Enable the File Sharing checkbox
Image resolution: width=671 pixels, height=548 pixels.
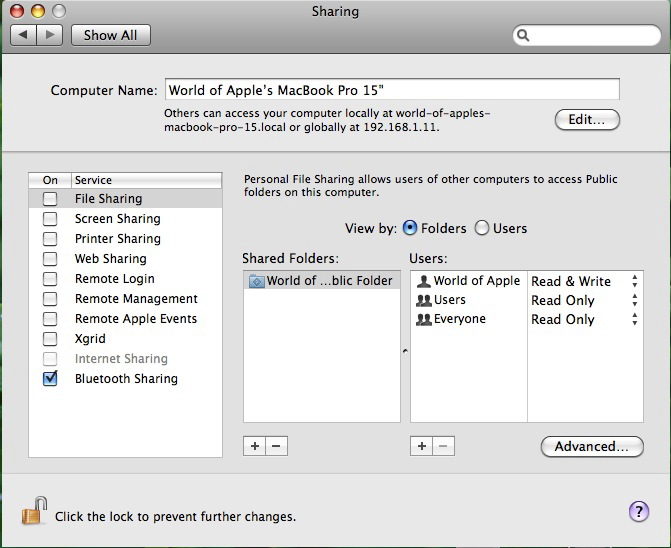pyautogui.click(x=50, y=199)
